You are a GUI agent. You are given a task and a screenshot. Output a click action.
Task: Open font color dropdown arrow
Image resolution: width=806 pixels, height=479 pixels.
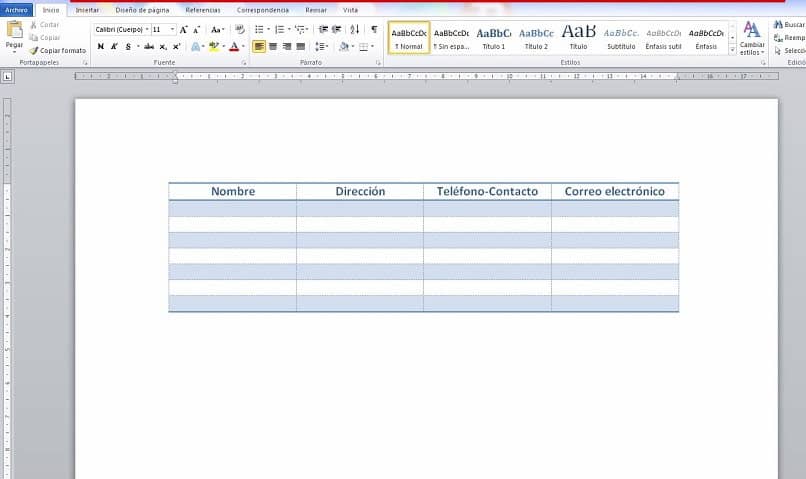click(243, 46)
